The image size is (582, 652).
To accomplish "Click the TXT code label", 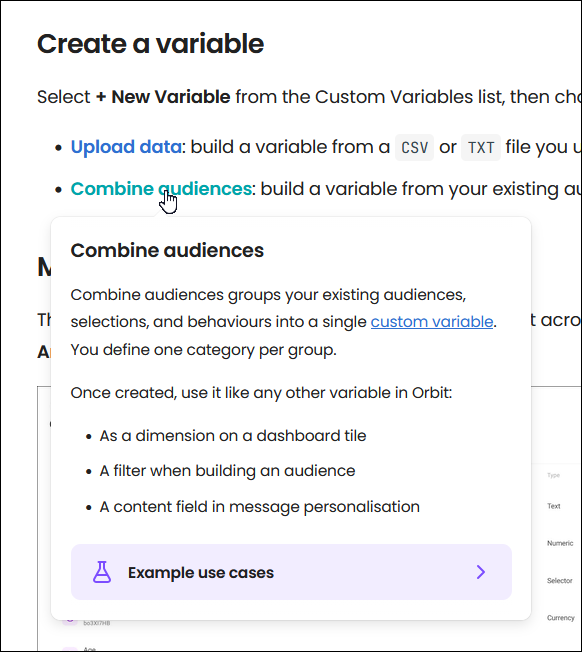I will pos(481,148).
